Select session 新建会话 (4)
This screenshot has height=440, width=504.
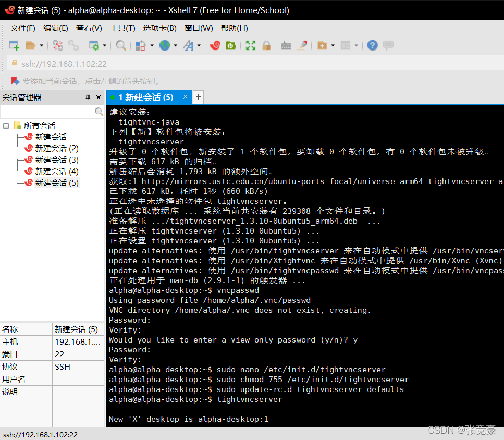57,172
